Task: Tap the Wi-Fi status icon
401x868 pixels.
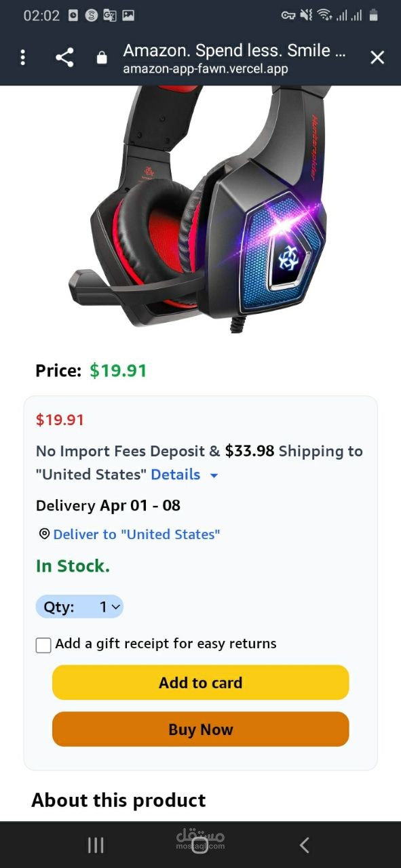Action: tap(324, 16)
